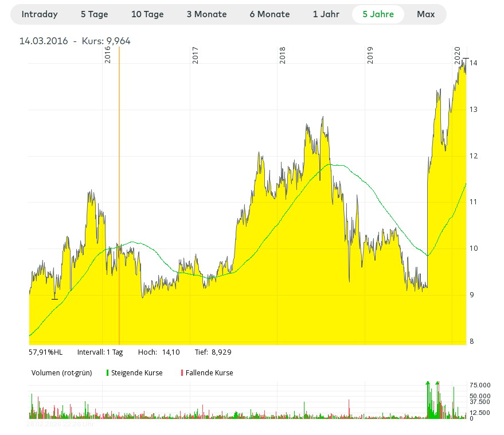This screenshot has height=435, width=504.
Task: Click the 2020 year label on the chart
Action: tap(458, 55)
